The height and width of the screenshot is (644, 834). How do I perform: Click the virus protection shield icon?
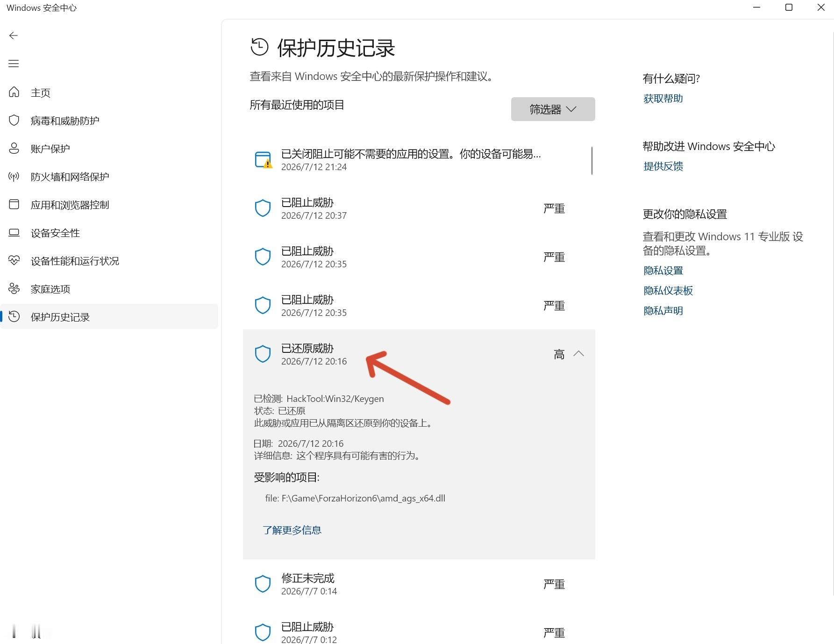coord(14,120)
